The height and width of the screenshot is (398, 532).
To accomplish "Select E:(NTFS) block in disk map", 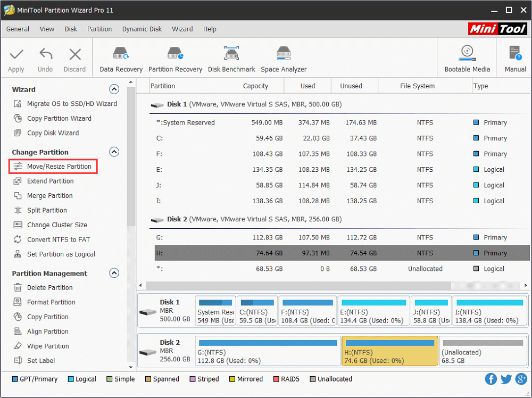I will (373, 311).
